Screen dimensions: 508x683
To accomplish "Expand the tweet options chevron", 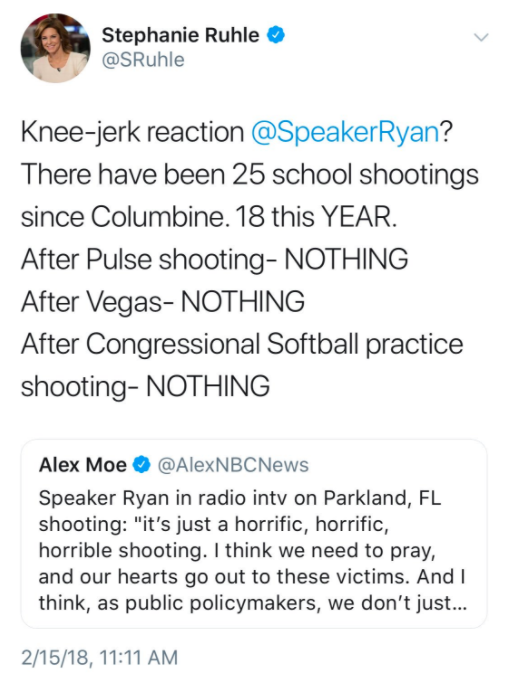I will click(481, 37).
